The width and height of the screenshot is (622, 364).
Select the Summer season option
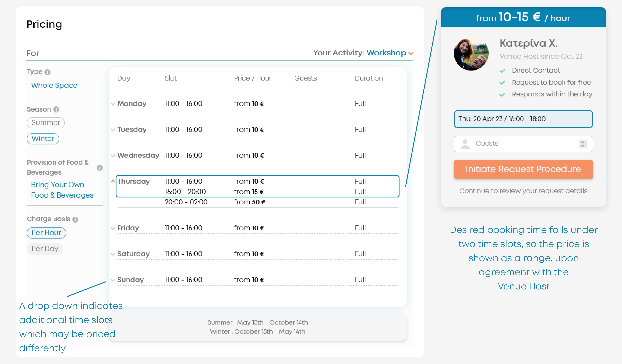[46, 123]
